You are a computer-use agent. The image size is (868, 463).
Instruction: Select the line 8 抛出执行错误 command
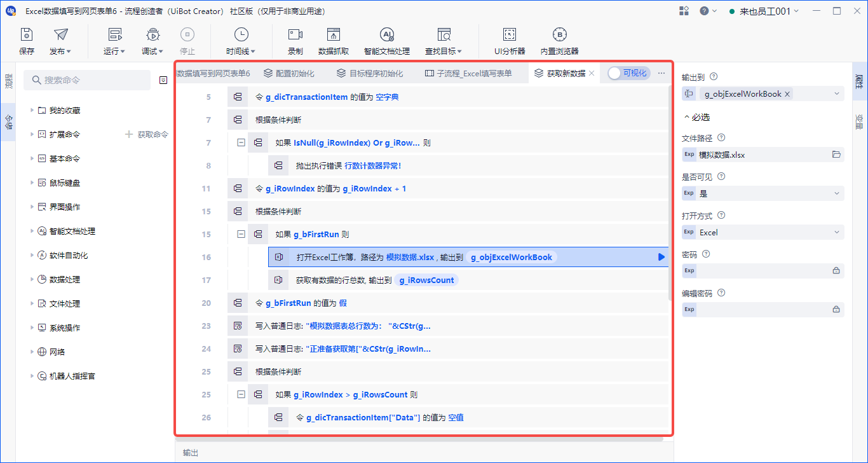[x=468, y=165]
